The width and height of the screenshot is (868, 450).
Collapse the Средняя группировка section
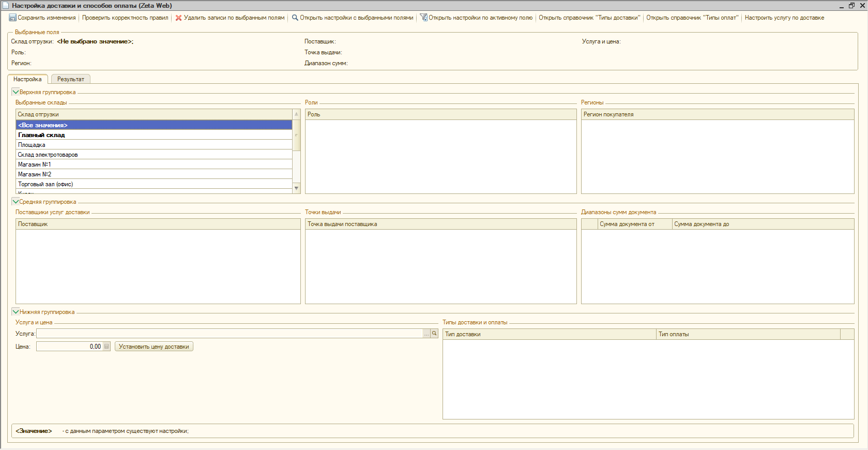(x=16, y=202)
